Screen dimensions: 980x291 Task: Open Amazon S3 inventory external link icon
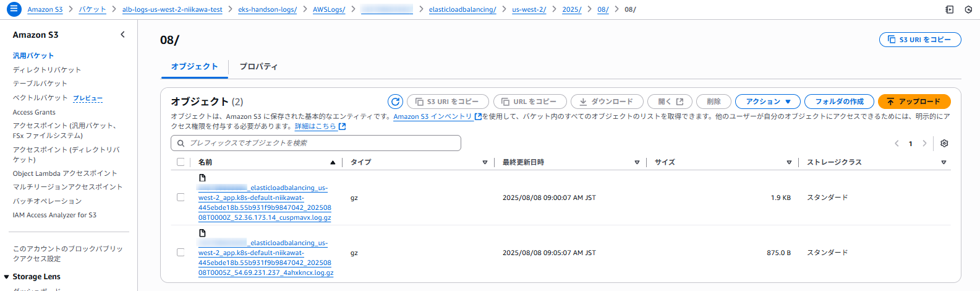pyautogui.click(x=478, y=116)
